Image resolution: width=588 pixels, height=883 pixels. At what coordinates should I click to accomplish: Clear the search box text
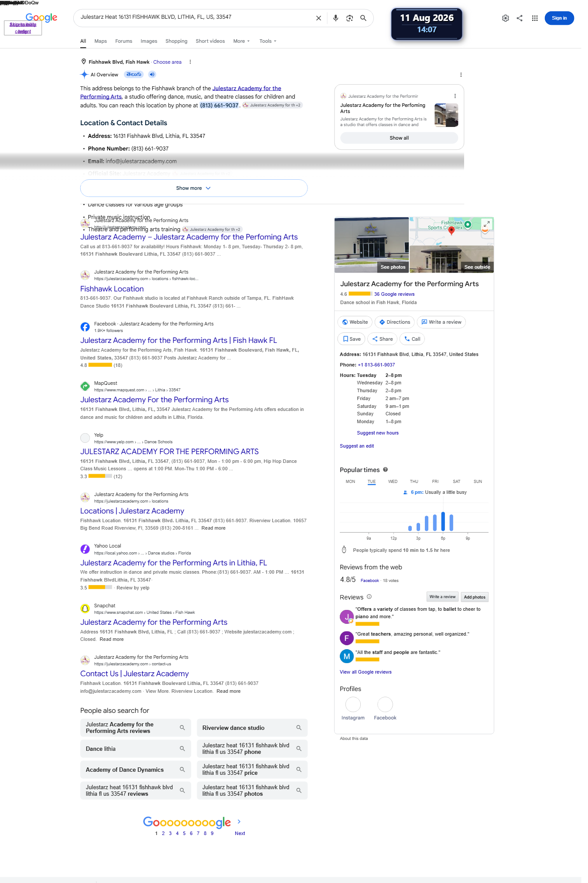[x=318, y=18]
